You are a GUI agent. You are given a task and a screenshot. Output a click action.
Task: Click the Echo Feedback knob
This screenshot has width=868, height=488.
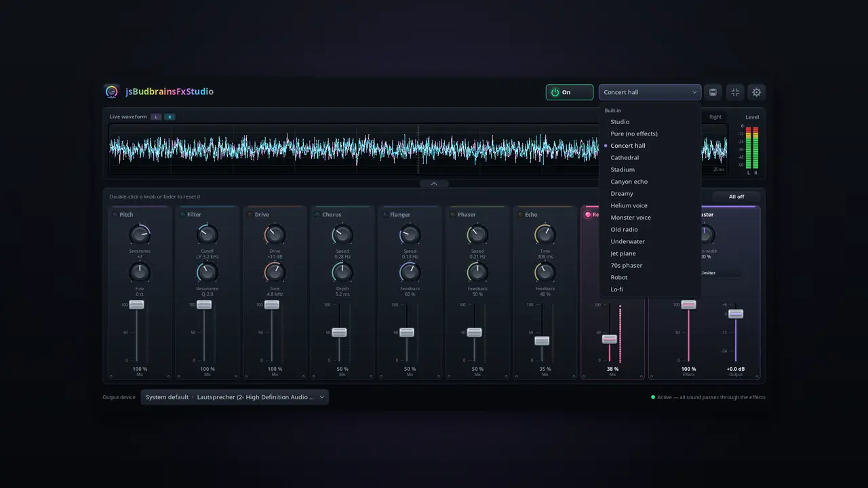(545, 272)
